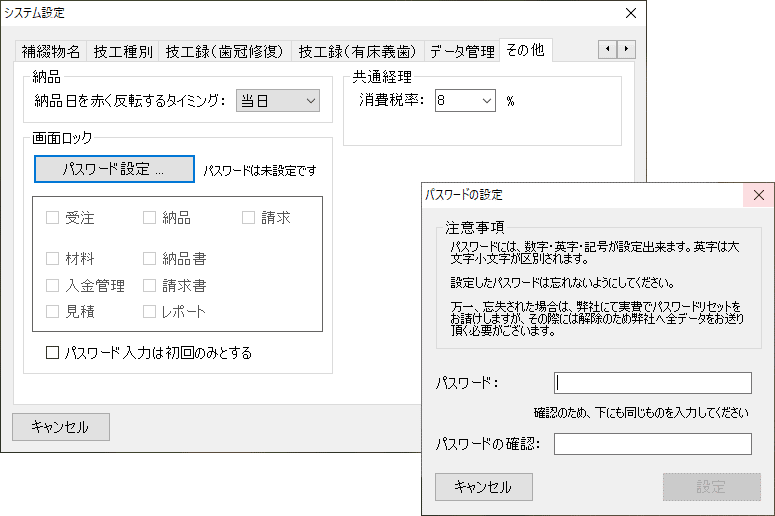Toggle the 受注 lock checkbox
Viewport: 775px width, 516px height.
pos(53,217)
